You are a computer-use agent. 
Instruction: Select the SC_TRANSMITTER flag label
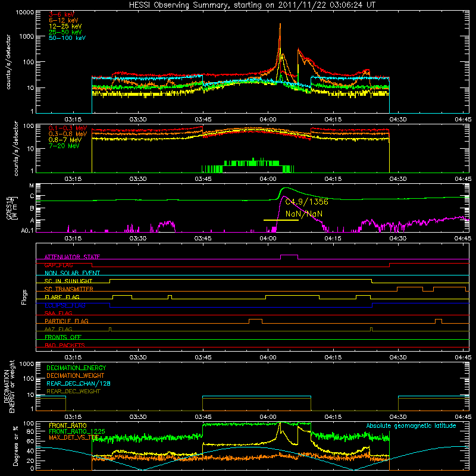pyautogui.click(x=69, y=289)
